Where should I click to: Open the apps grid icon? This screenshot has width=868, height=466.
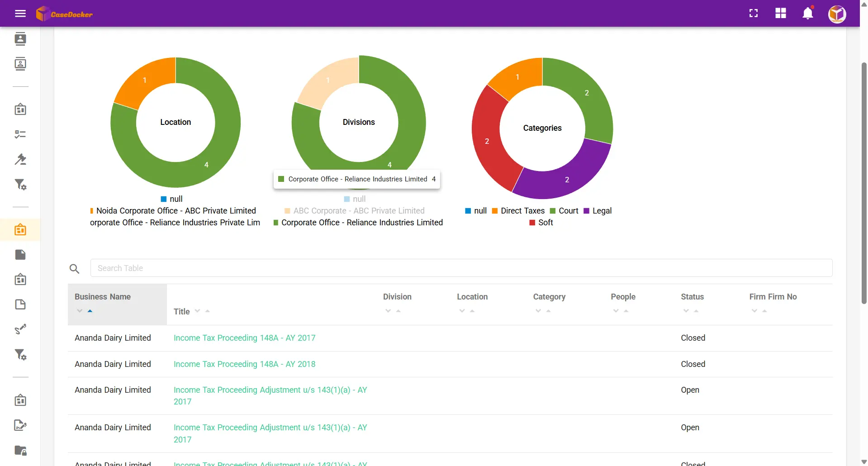tap(781, 14)
